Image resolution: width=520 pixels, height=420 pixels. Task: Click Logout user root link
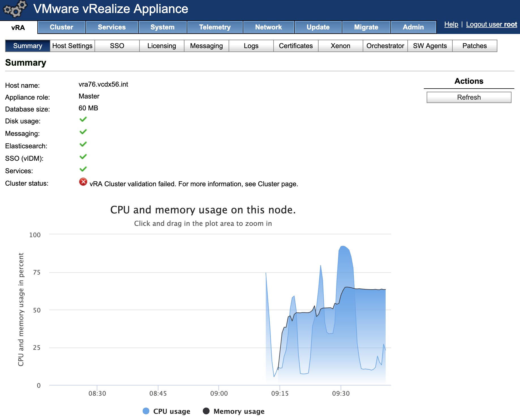point(491,24)
